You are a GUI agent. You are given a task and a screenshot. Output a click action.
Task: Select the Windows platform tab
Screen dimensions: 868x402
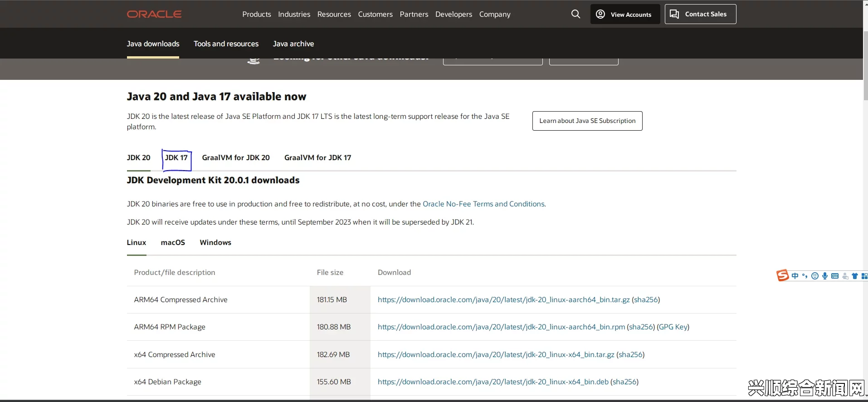click(x=215, y=242)
